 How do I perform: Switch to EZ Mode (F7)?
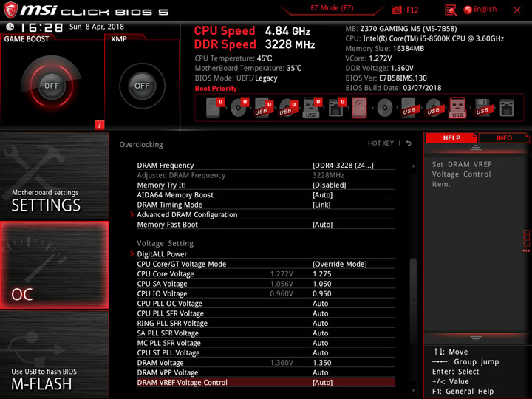(332, 8)
